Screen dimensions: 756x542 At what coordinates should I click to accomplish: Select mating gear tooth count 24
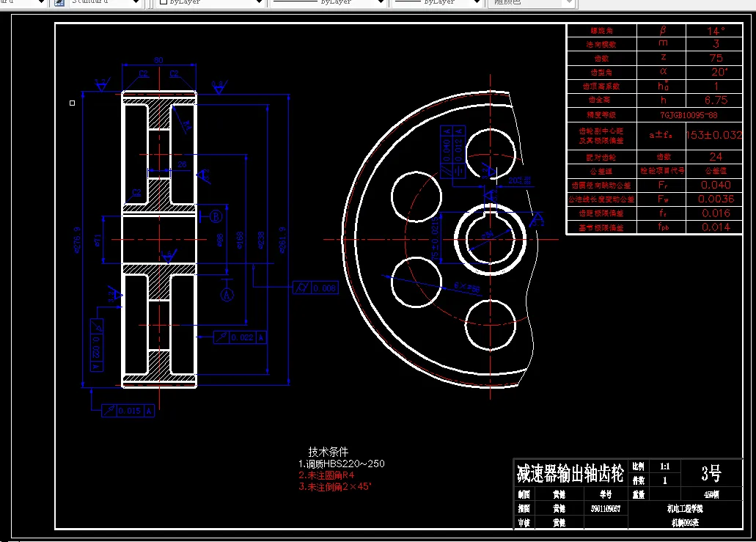pyautogui.click(x=716, y=157)
